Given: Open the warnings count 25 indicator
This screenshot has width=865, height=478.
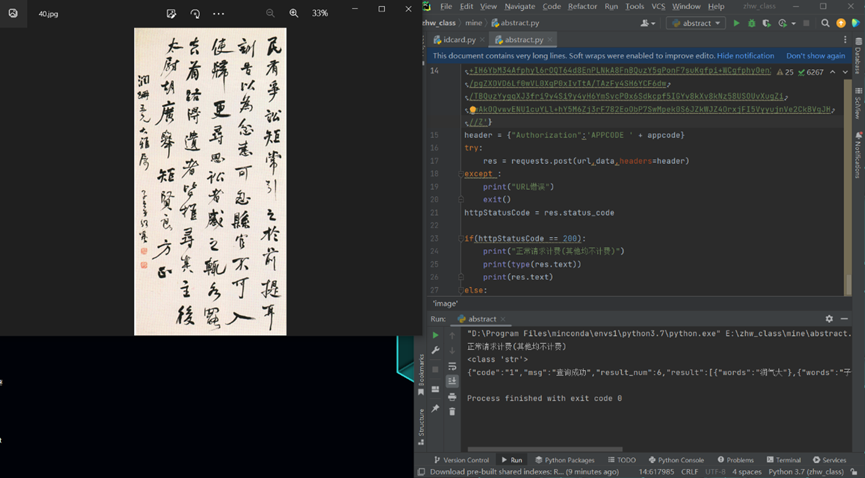Looking at the screenshot, I should (x=784, y=72).
